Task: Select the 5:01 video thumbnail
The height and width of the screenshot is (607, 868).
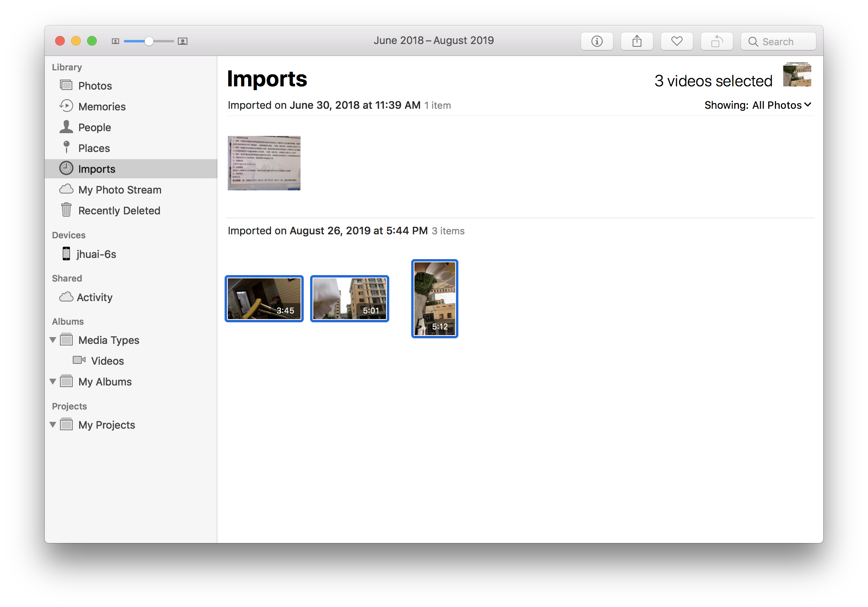Action: tap(349, 299)
